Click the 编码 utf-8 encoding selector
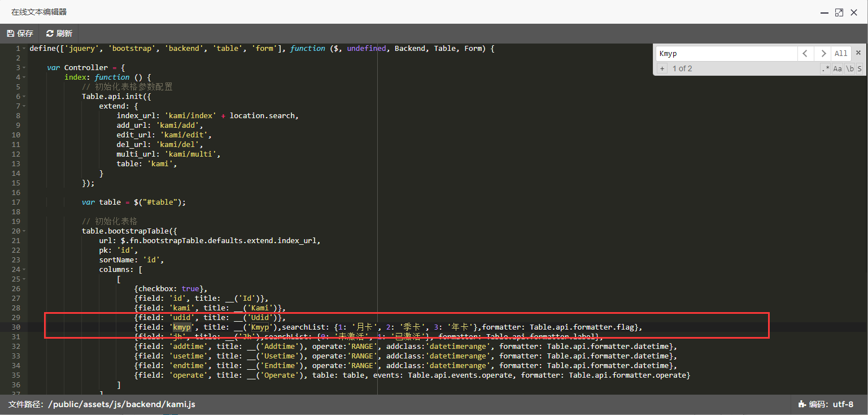Viewport: 868px width, 415px height. pos(825,404)
